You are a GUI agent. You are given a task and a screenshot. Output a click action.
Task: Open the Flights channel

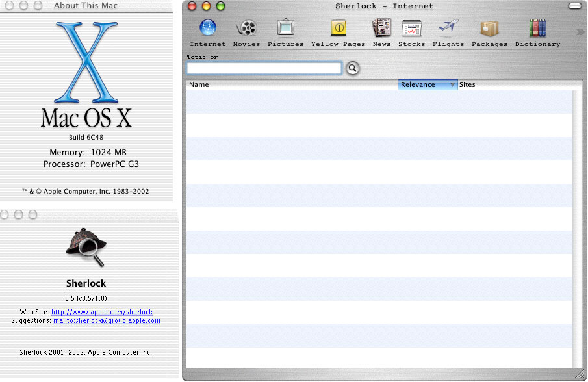pos(448,33)
